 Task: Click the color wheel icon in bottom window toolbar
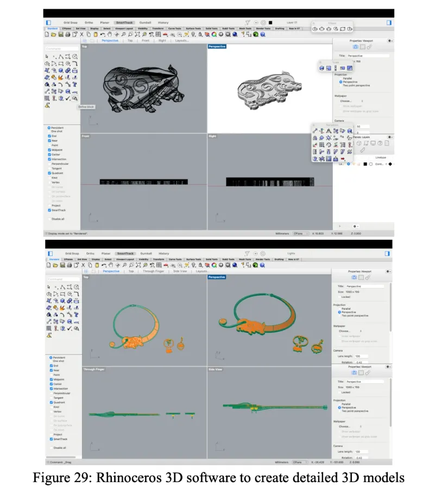(x=214, y=265)
